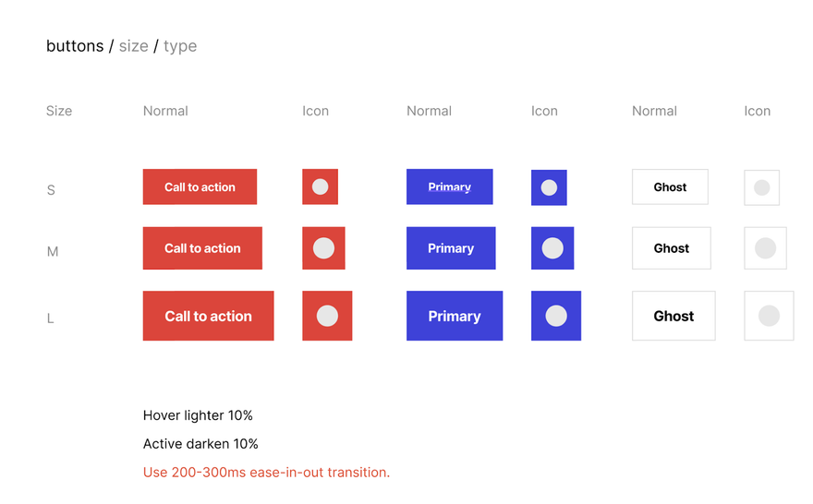Screen dimensions: 813x504
Task: Click the large Call to action button
Action: click(x=209, y=316)
